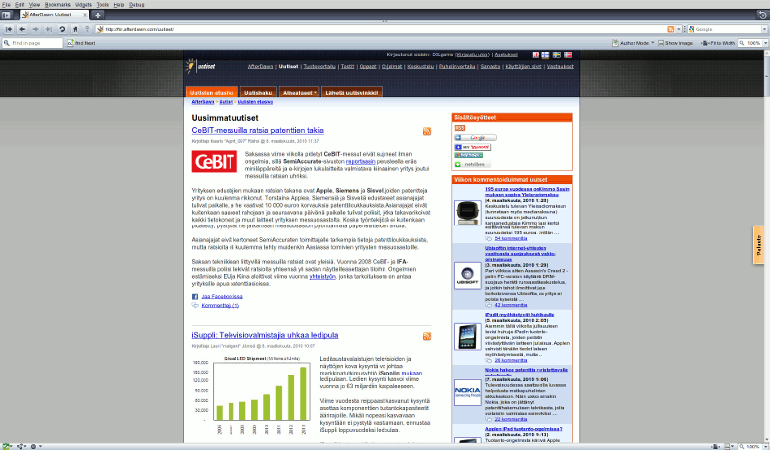Focus the Find in page field

33,43
